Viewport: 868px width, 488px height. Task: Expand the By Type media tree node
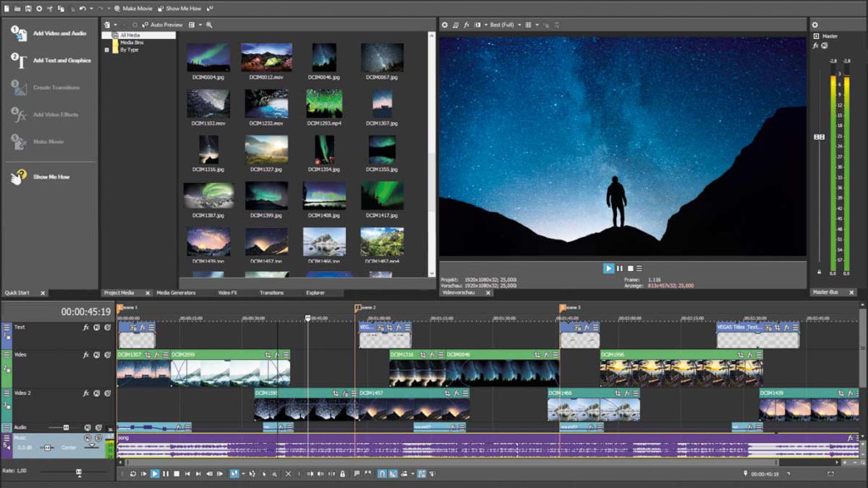point(107,50)
